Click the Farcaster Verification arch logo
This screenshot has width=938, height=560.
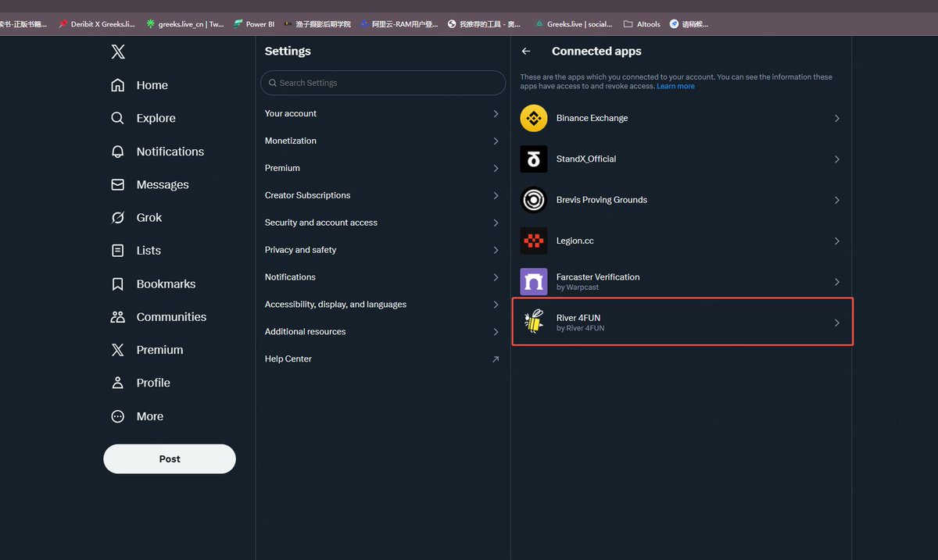click(x=534, y=281)
